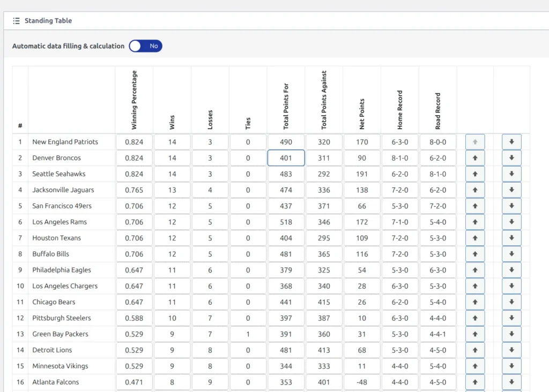Edit Pittsburgh Steelers Losses field
The width and height of the screenshot is (549, 392).
(210, 318)
